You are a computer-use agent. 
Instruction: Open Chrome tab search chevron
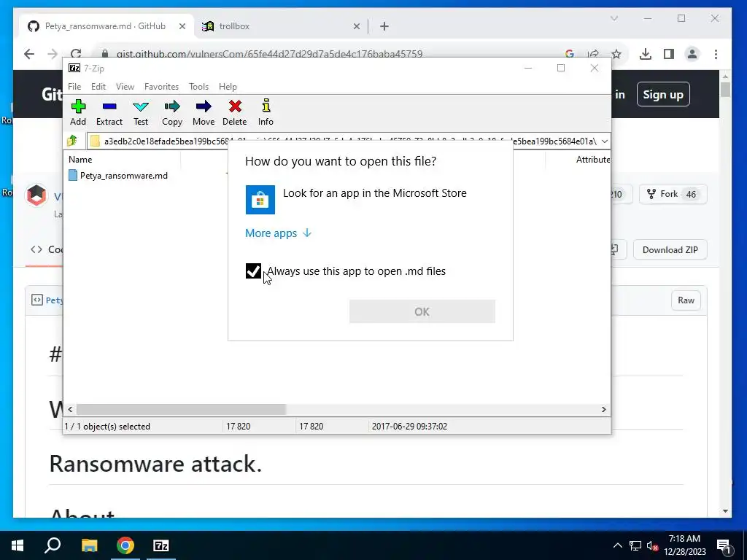point(614,18)
